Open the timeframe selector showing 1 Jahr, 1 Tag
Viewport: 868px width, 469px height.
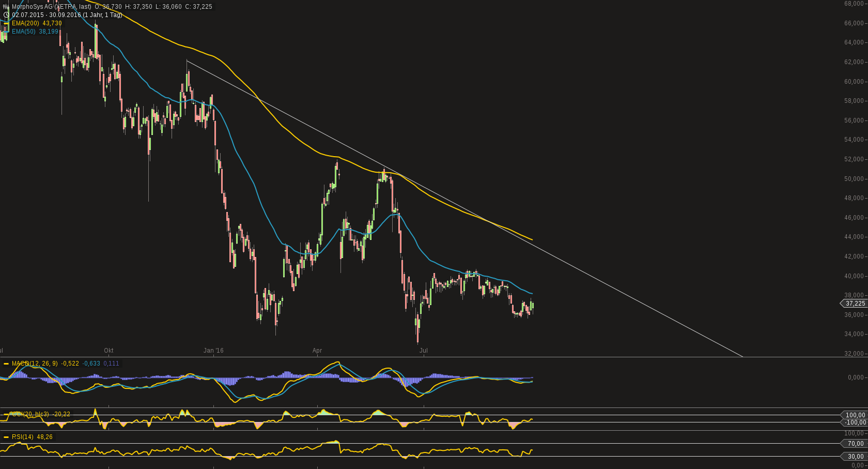coord(102,16)
